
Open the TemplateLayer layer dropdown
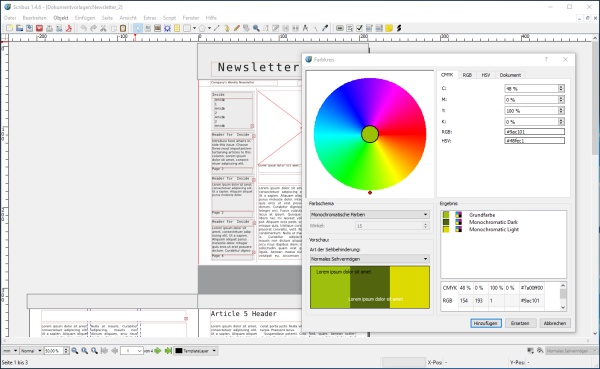(x=196, y=351)
